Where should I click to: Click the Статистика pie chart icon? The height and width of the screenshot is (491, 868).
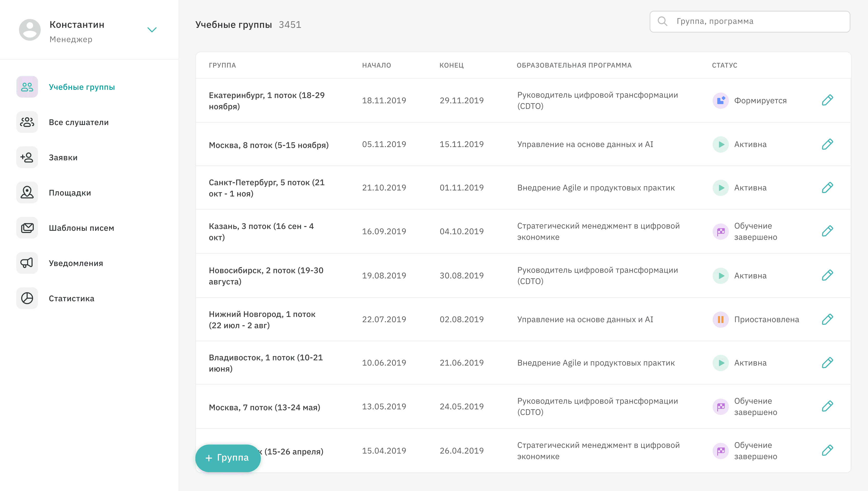27,298
